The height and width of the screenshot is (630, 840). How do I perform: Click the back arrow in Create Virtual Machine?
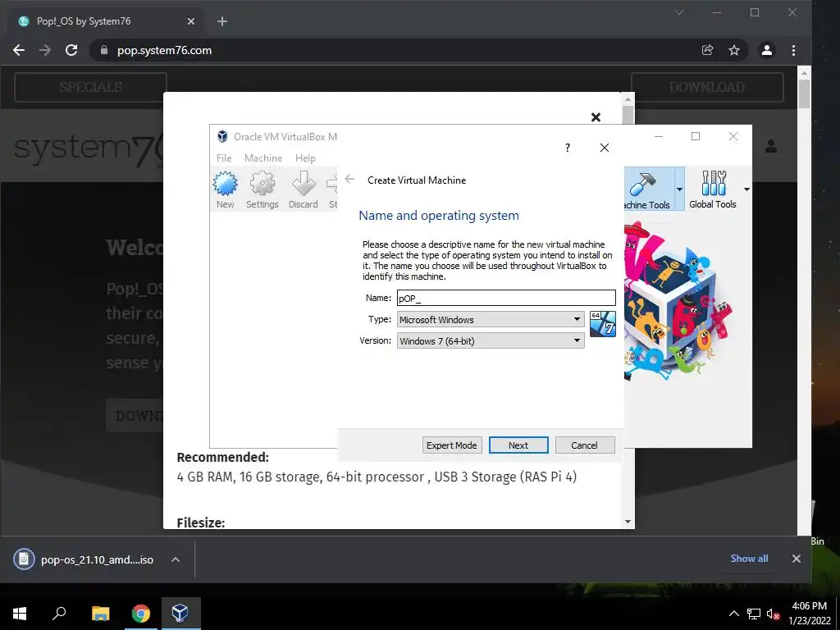pyautogui.click(x=349, y=179)
